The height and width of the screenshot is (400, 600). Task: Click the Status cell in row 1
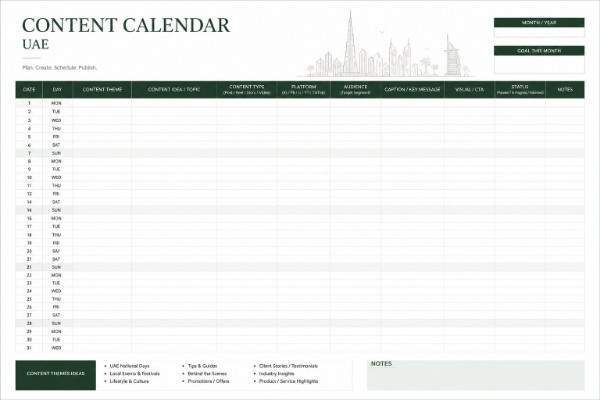point(520,103)
